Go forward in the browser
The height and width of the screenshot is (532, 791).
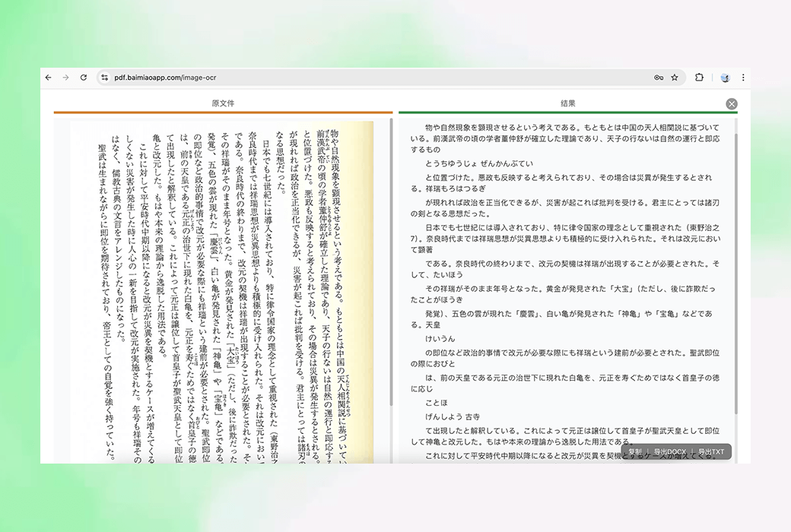tap(65, 78)
